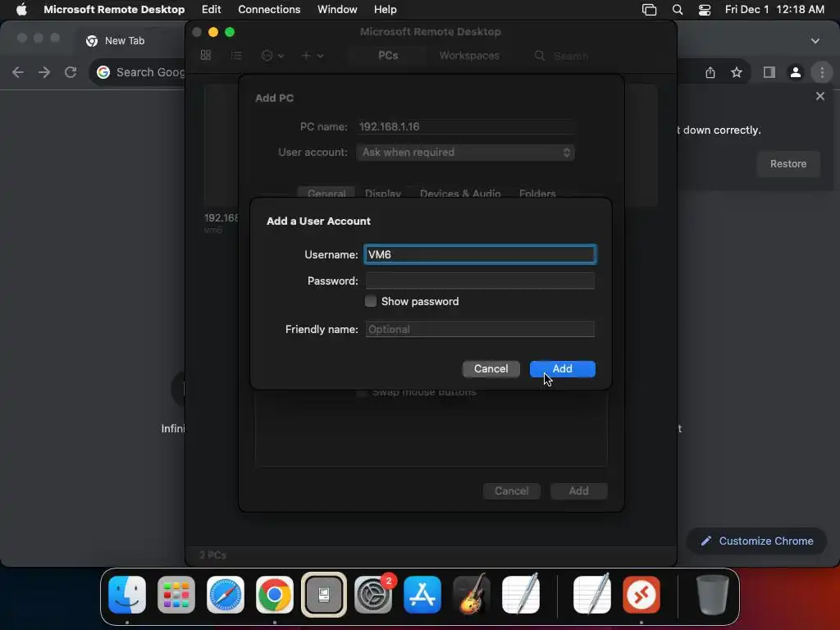Click the greyed Add button in Add PC sheet

pyautogui.click(x=578, y=491)
